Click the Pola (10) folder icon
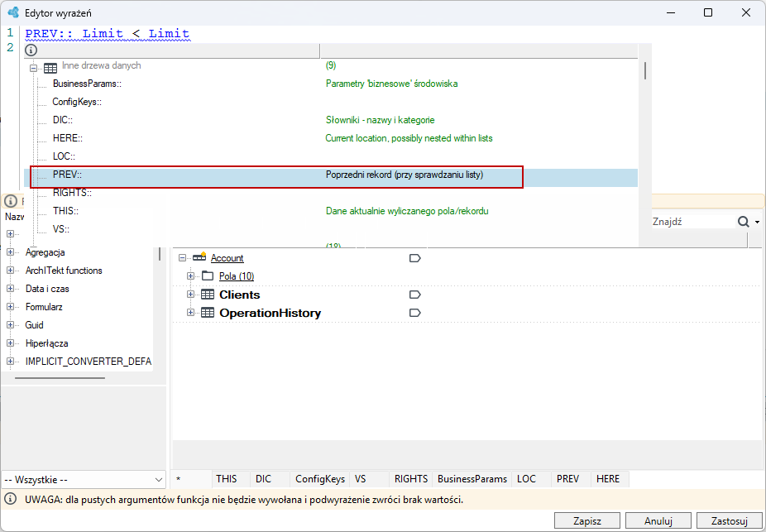 click(208, 276)
